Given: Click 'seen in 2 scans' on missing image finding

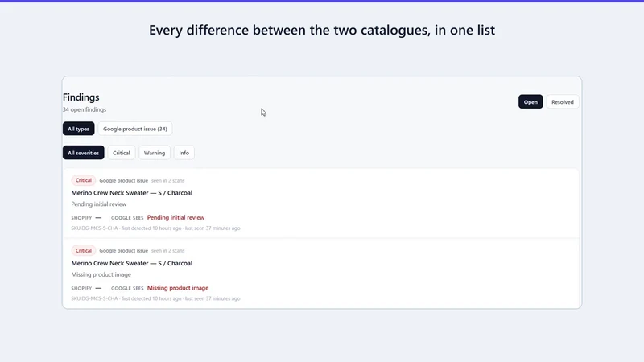Looking at the screenshot, I should (x=167, y=251).
